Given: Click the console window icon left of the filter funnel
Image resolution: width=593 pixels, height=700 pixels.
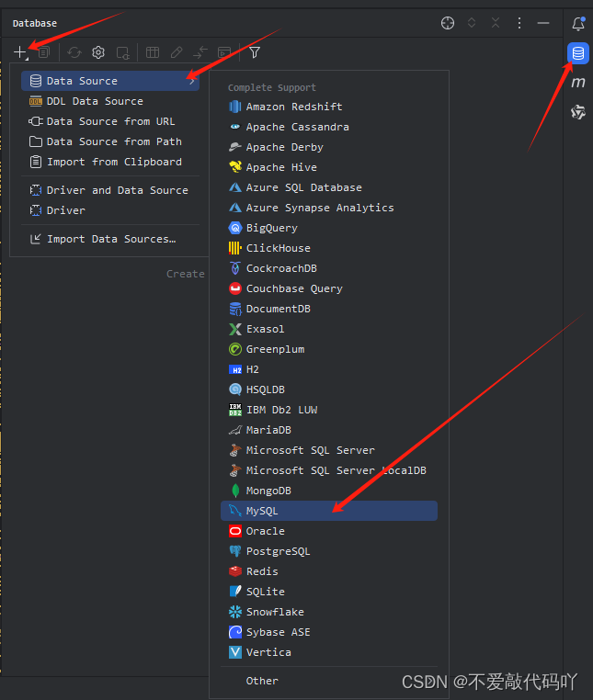Looking at the screenshot, I should click(x=224, y=52).
